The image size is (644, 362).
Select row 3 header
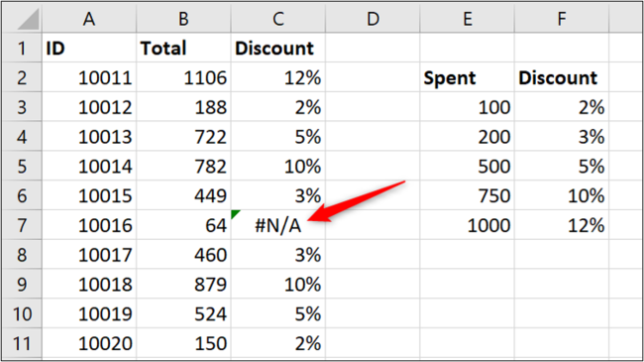[x=22, y=107]
